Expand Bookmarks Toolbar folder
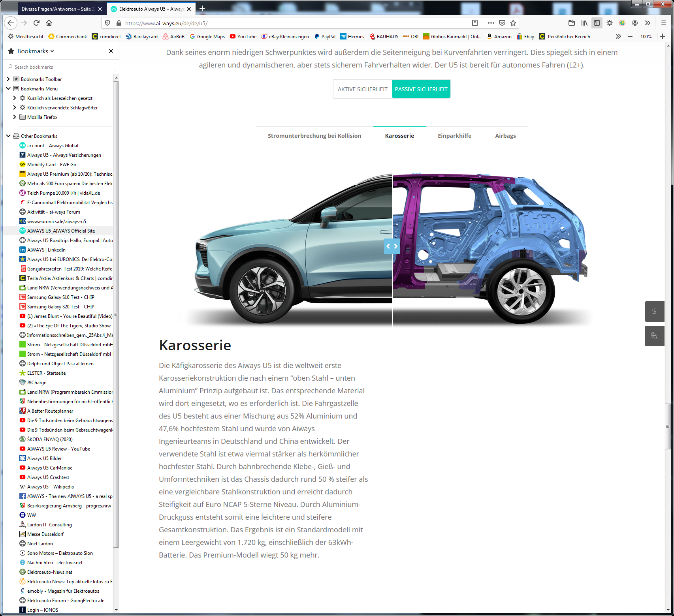The image size is (674, 616). click(x=8, y=79)
